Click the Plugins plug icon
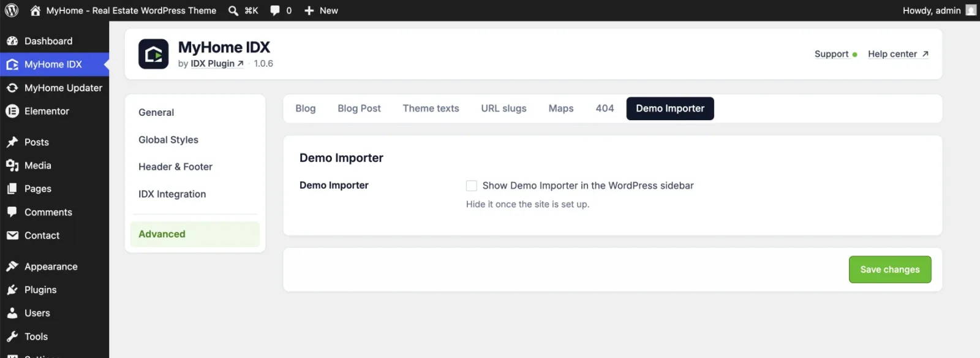980x358 pixels. click(x=12, y=290)
